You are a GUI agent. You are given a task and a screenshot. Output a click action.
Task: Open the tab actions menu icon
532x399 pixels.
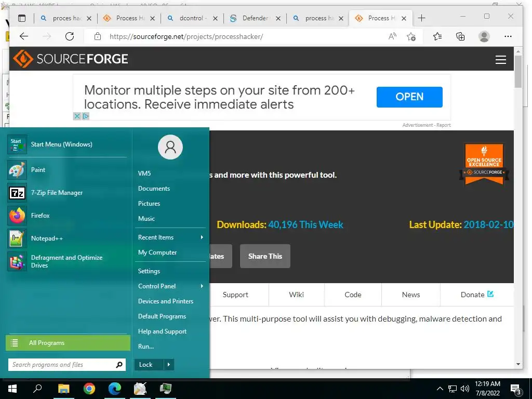click(22, 18)
